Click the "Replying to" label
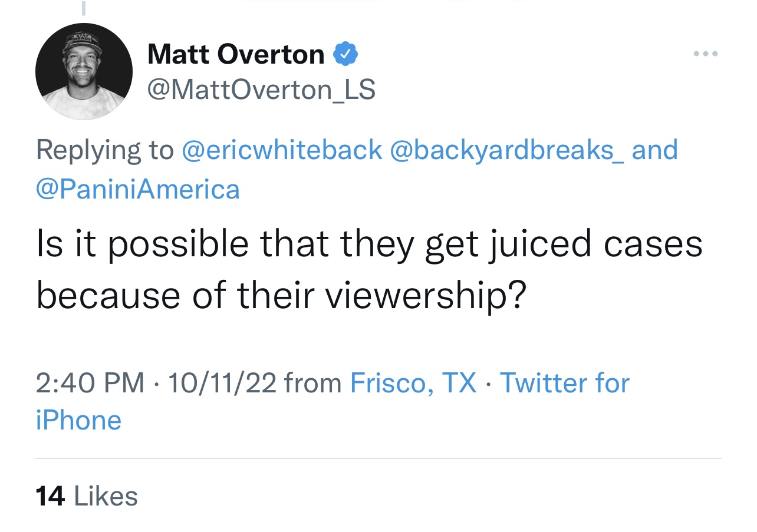This screenshot has width=757, height=532. (x=104, y=150)
